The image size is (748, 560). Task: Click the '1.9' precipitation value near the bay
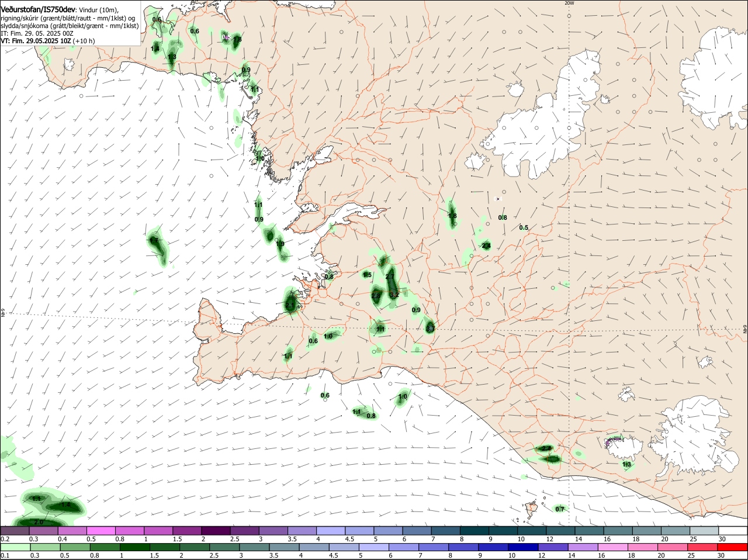click(x=280, y=244)
